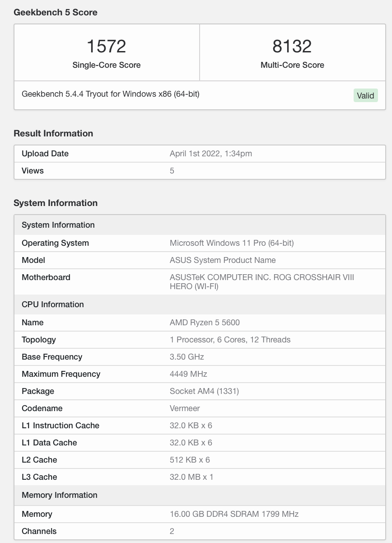Select the Result Information heading
Viewport: 392px width, 543px height.
tap(53, 133)
